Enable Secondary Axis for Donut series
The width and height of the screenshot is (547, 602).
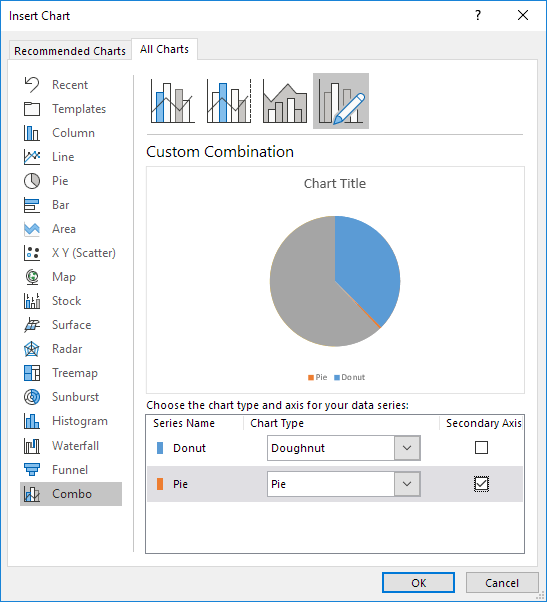coord(481,448)
